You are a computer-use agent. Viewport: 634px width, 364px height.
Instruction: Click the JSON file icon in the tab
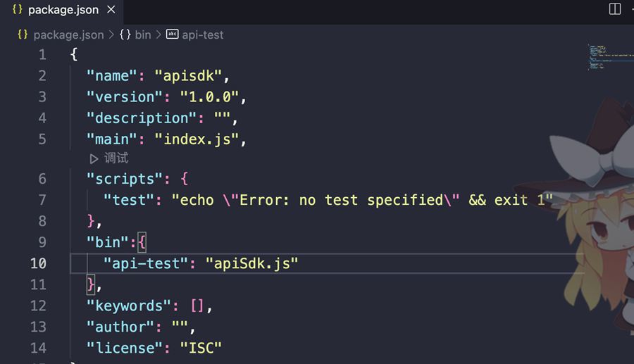pyautogui.click(x=18, y=10)
